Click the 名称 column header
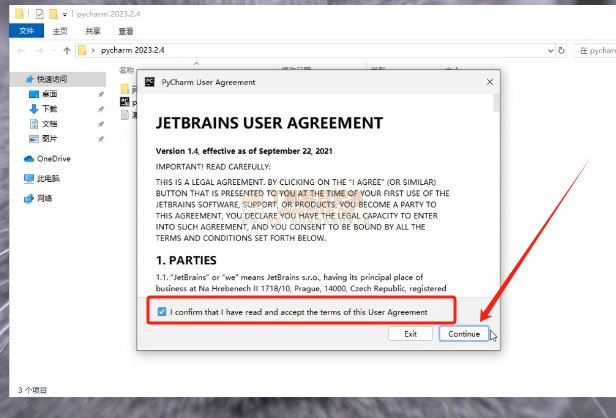 [x=126, y=70]
